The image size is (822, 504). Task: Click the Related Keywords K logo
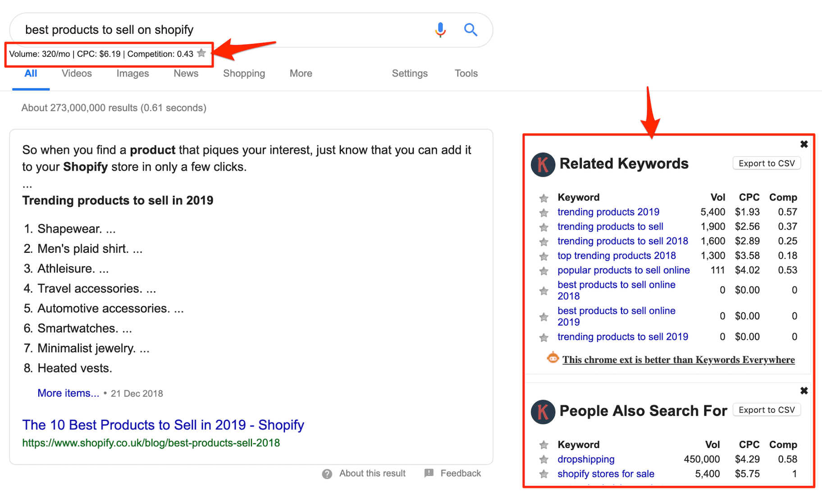click(543, 164)
